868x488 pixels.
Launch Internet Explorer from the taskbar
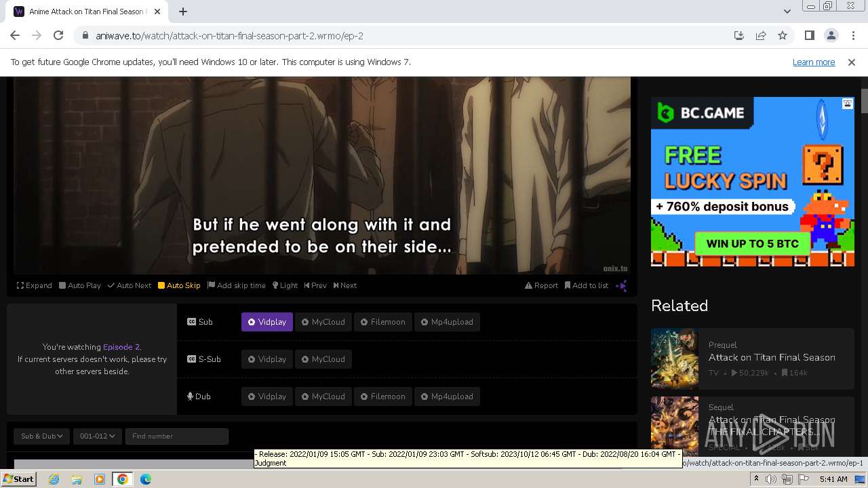point(54,479)
